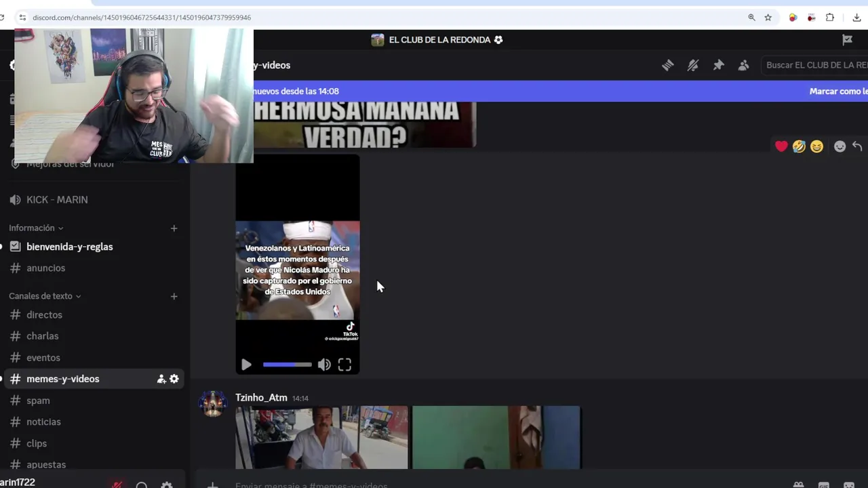Open pinned messages pin icon
This screenshot has width=868, height=488.
click(718, 65)
